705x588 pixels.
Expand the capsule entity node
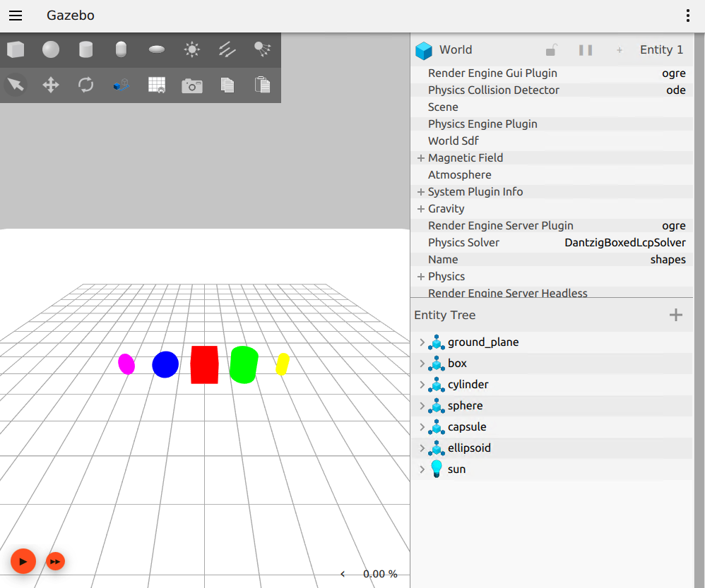422,427
